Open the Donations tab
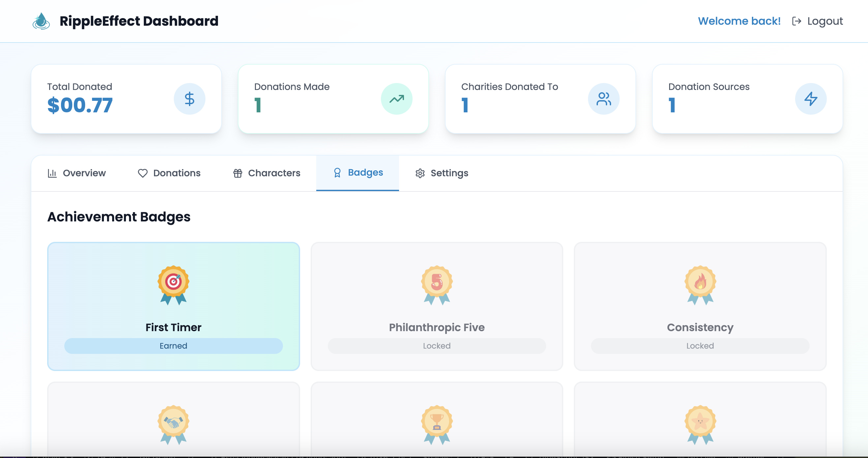Screen dimensions: 868x458 point(169,173)
